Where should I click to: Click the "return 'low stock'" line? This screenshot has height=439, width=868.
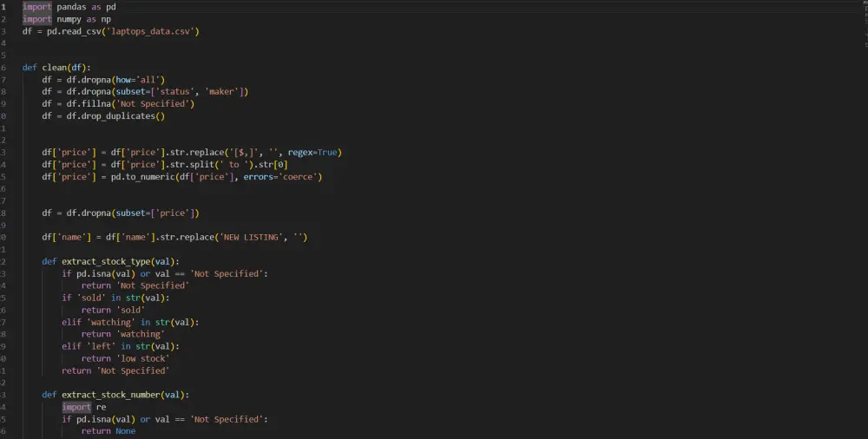point(125,358)
